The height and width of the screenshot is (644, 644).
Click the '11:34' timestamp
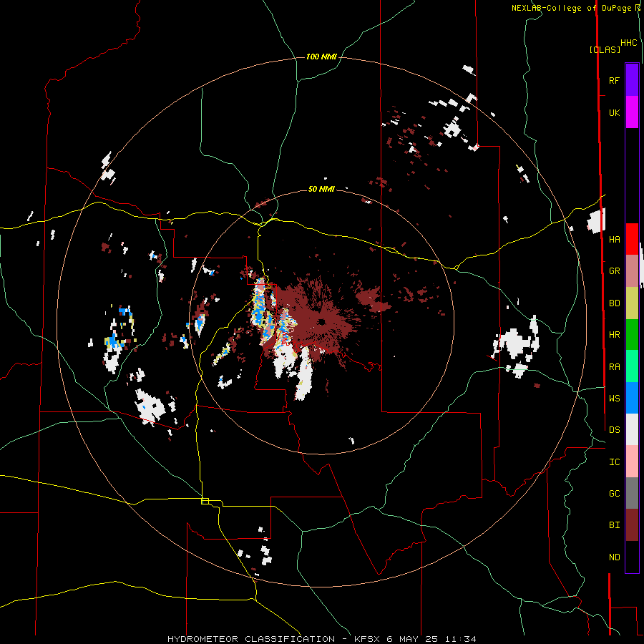pos(462,639)
